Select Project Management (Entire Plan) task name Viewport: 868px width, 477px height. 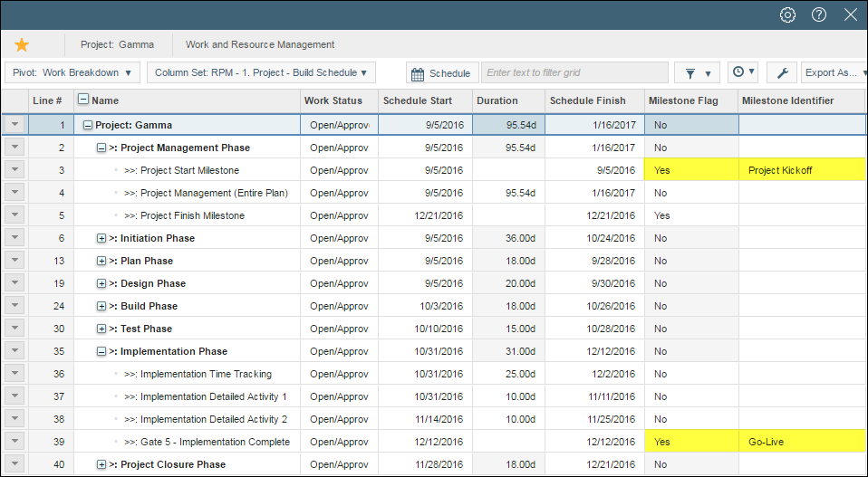tap(207, 193)
